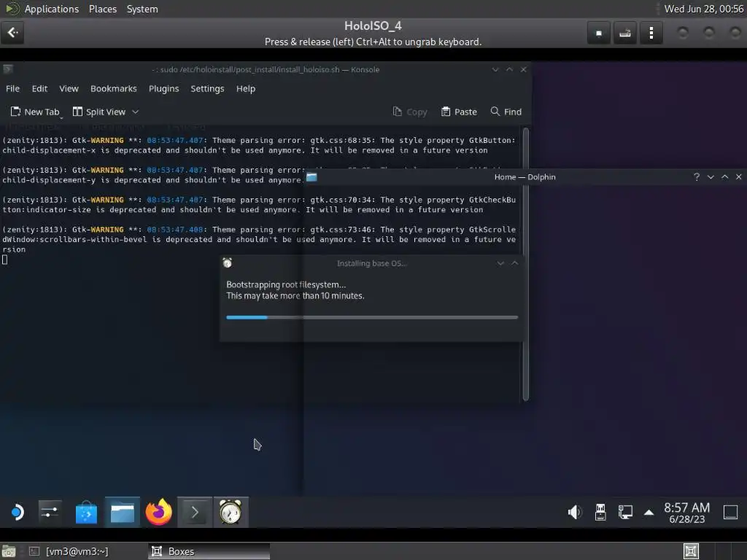Switch to alarm clock installer taskbar entry
The width and height of the screenshot is (747, 560).
click(231, 513)
